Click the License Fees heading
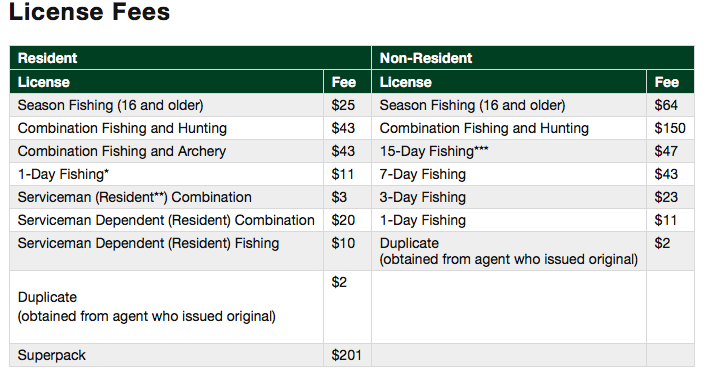Viewport: 721px width, 384px height. point(89,11)
